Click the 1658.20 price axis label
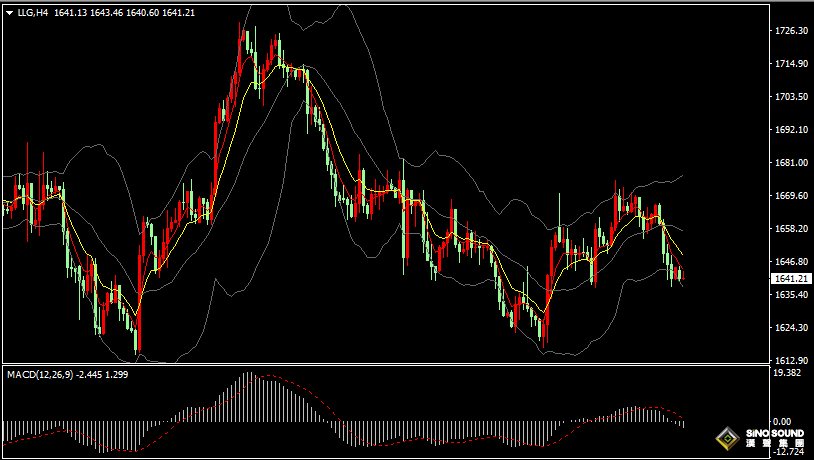This screenshot has height=460, width=814. [791, 228]
